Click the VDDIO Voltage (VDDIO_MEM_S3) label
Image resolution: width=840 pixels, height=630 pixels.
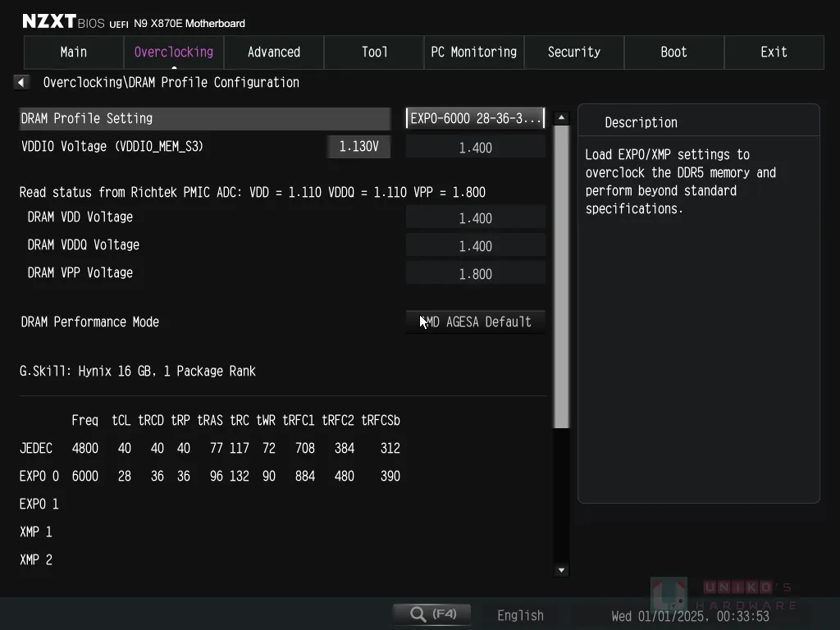[112, 146]
